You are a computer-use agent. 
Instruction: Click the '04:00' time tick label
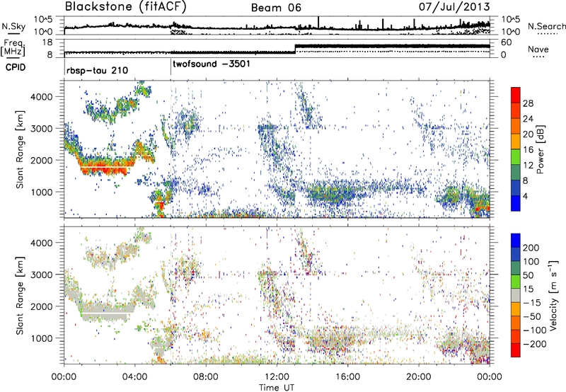134,377
